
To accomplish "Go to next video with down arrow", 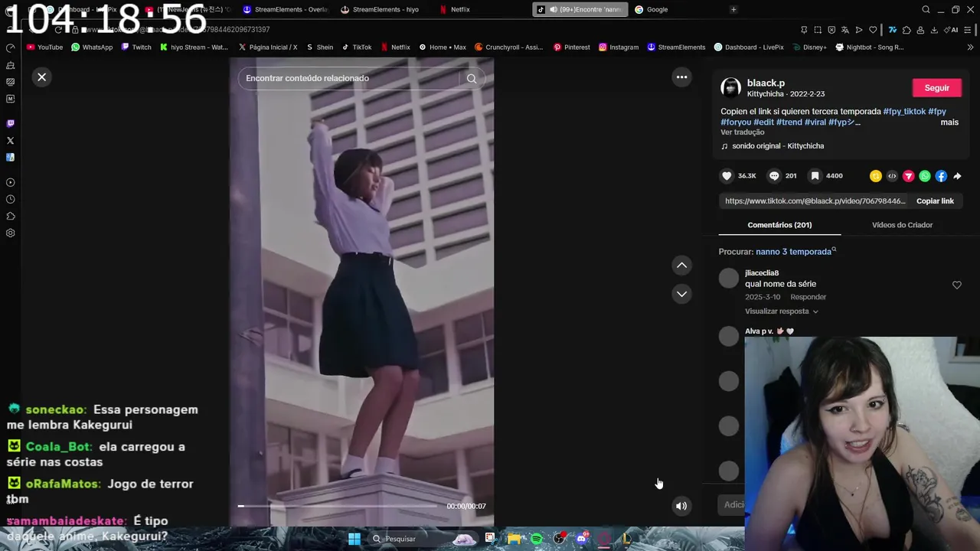I will [x=681, y=294].
